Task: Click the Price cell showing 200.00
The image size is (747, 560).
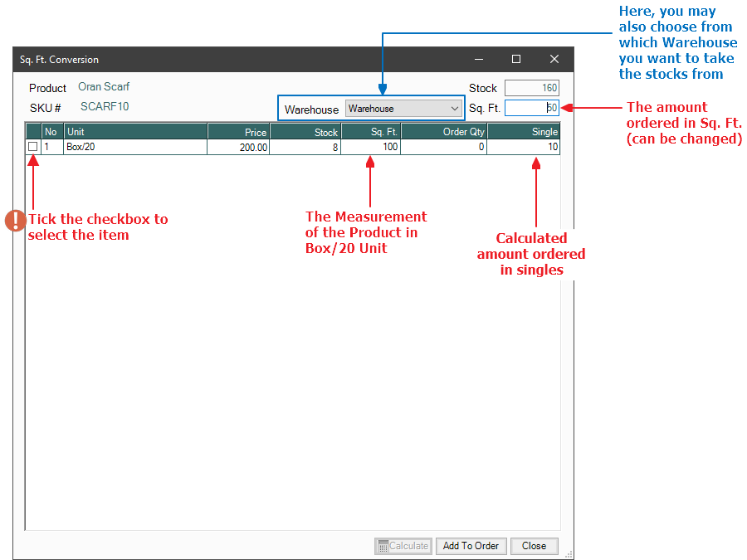Action: (238, 147)
